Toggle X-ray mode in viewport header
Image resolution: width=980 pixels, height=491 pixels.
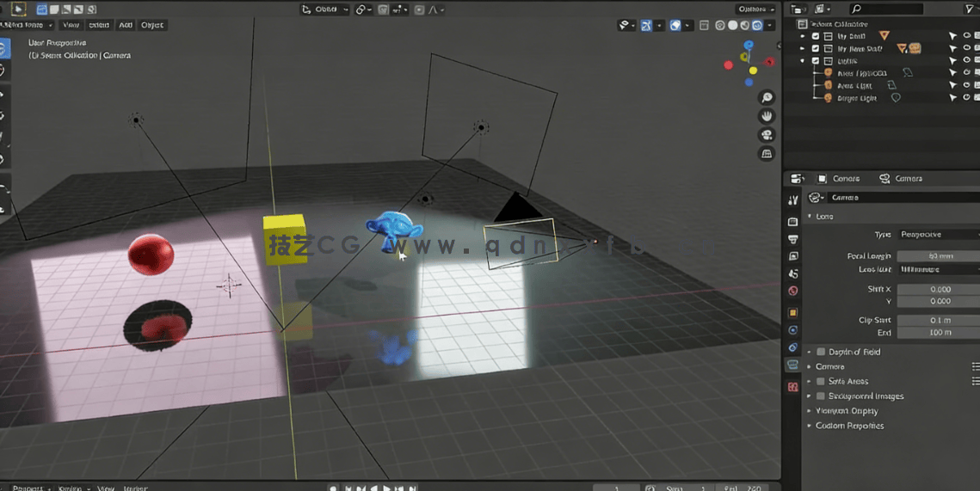pyautogui.click(x=705, y=26)
